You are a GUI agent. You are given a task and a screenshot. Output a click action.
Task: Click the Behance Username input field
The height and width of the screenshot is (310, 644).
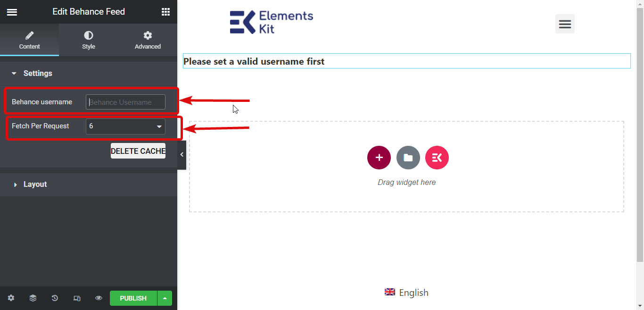point(125,102)
